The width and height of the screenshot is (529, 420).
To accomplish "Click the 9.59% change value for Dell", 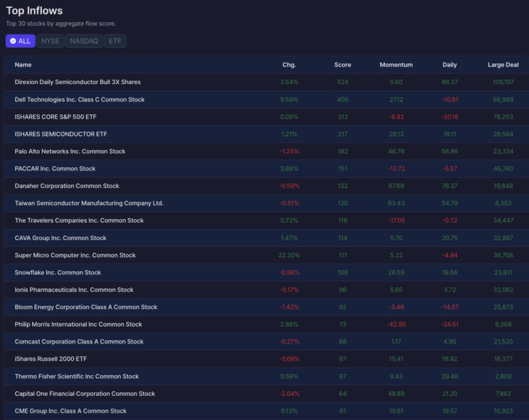I will coord(289,100).
